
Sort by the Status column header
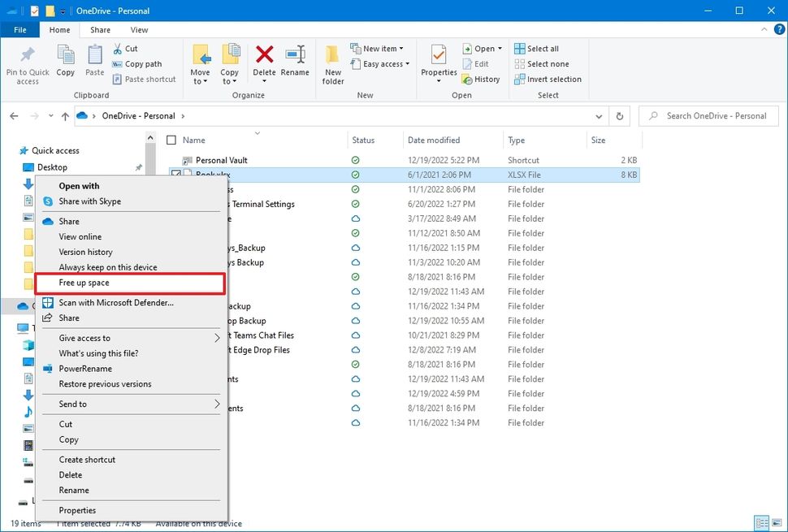click(375, 141)
